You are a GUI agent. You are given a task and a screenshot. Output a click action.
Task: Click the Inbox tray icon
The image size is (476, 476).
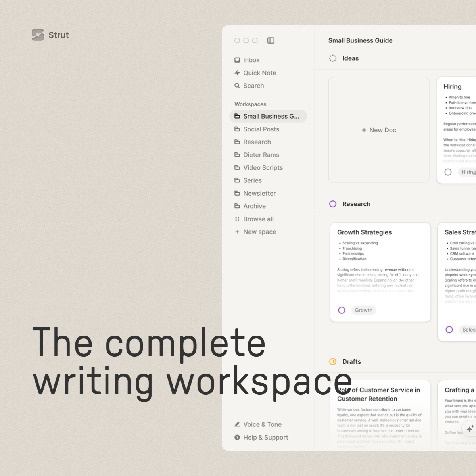(x=237, y=60)
